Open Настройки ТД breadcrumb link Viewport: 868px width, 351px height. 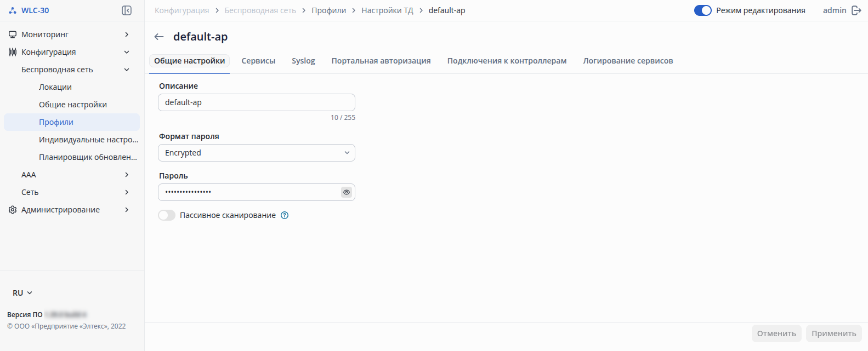click(x=387, y=10)
